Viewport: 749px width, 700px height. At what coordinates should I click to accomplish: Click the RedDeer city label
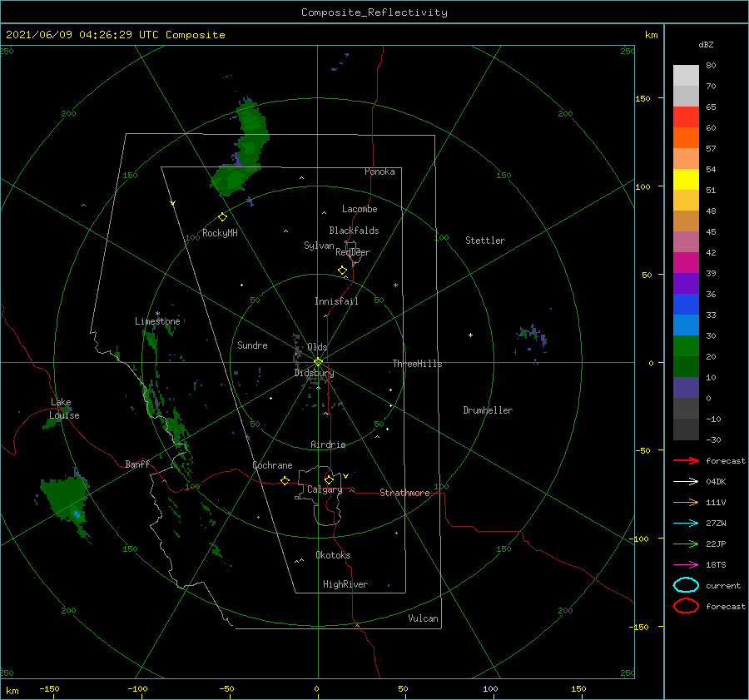353,252
